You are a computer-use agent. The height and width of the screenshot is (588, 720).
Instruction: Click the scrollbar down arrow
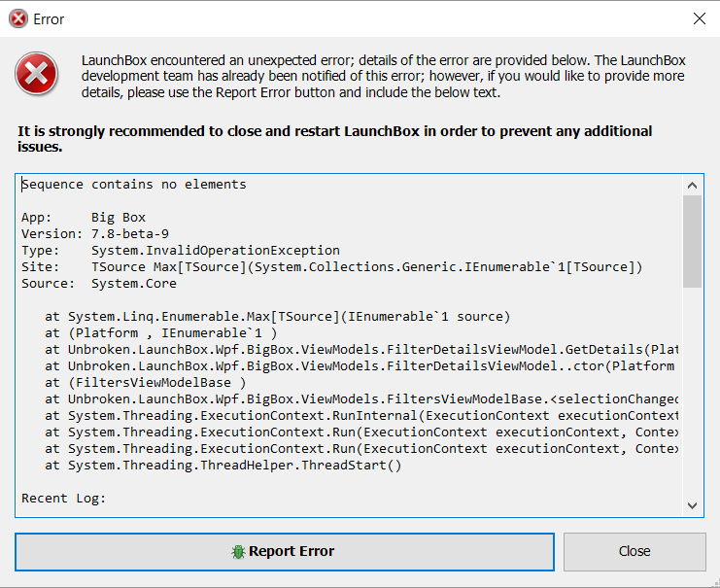[x=692, y=505]
